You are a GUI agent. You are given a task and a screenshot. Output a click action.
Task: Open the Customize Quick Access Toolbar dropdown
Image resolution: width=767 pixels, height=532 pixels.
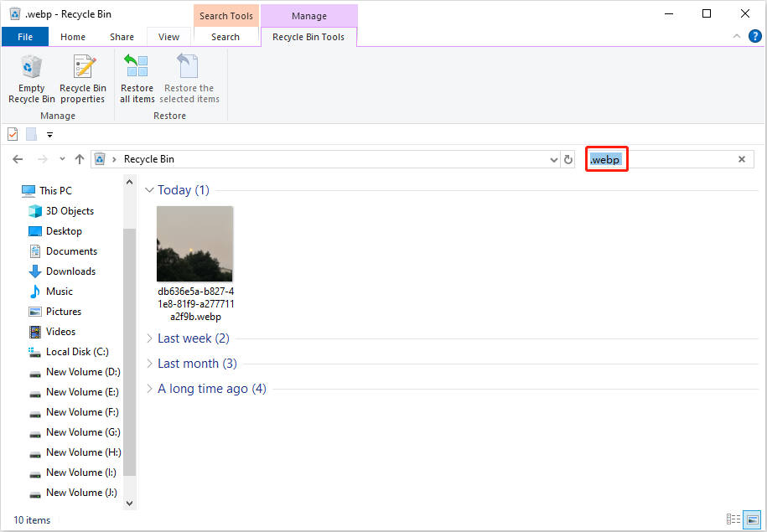coord(49,135)
